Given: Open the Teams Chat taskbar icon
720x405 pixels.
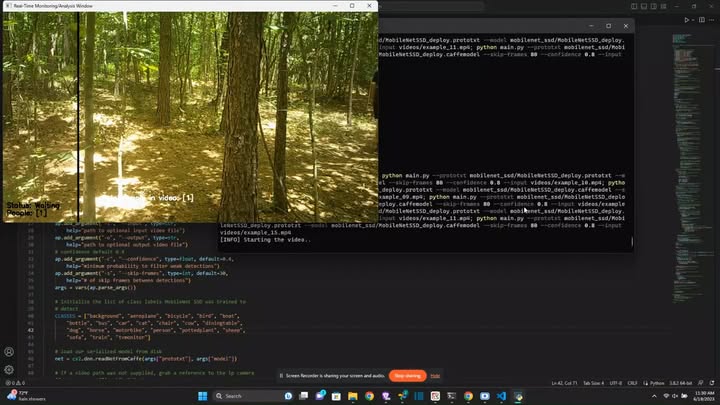Looking at the screenshot, I should [x=320, y=396].
